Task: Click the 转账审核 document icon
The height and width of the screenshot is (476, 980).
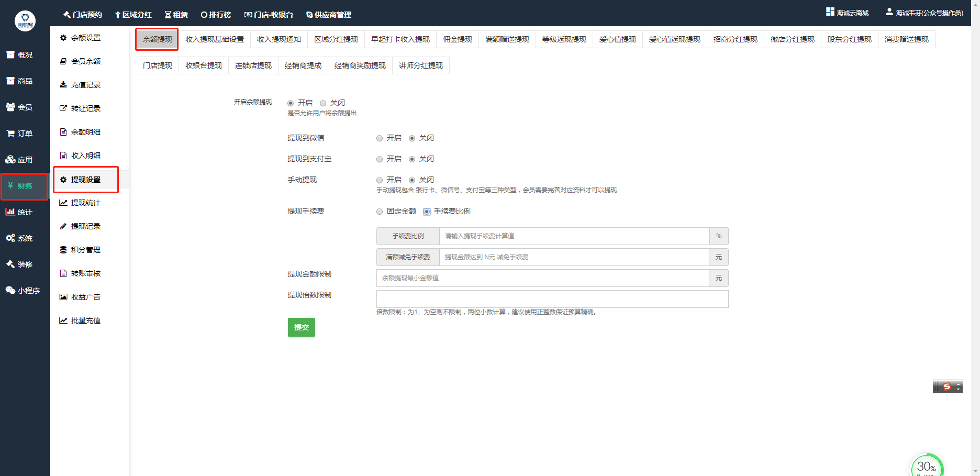Action: tap(63, 273)
